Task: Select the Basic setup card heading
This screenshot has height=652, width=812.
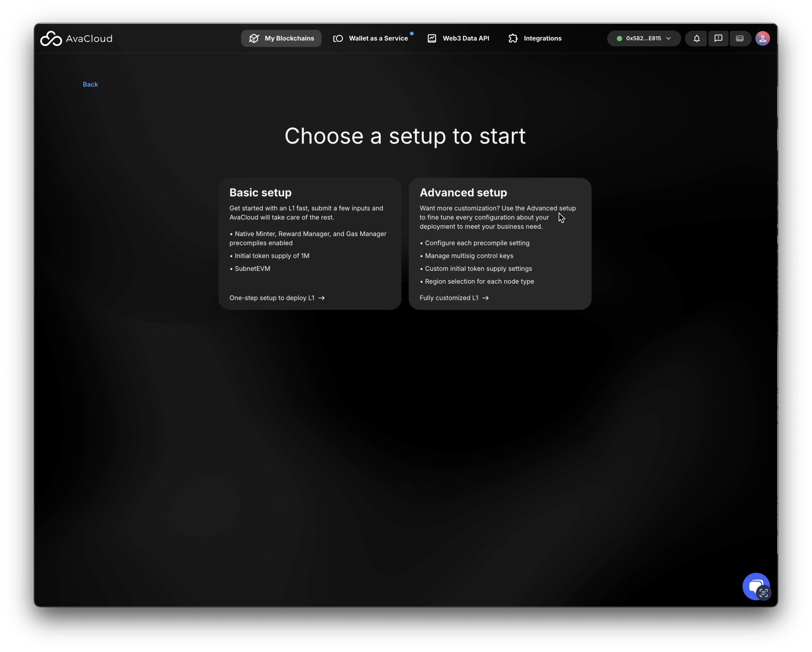Action: (261, 193)
